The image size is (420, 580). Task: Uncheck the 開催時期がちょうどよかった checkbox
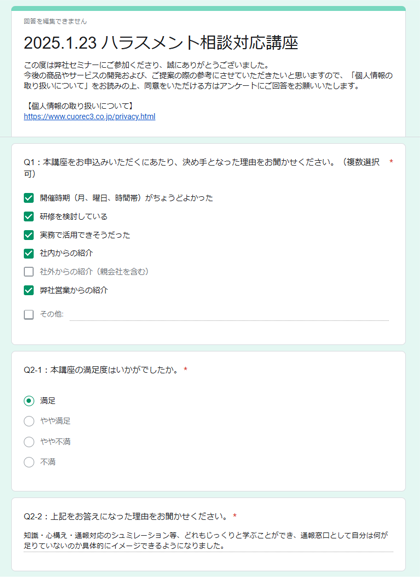pos(29,198)
